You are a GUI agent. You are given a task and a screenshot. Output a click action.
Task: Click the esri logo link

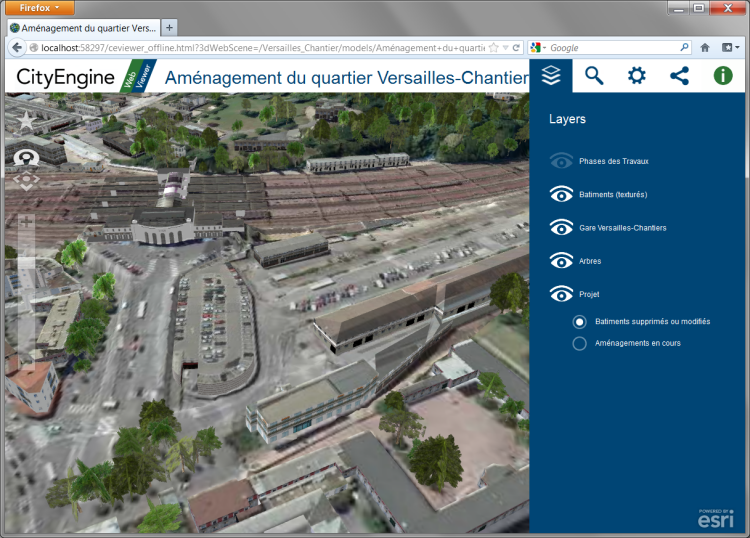[716, 518]
